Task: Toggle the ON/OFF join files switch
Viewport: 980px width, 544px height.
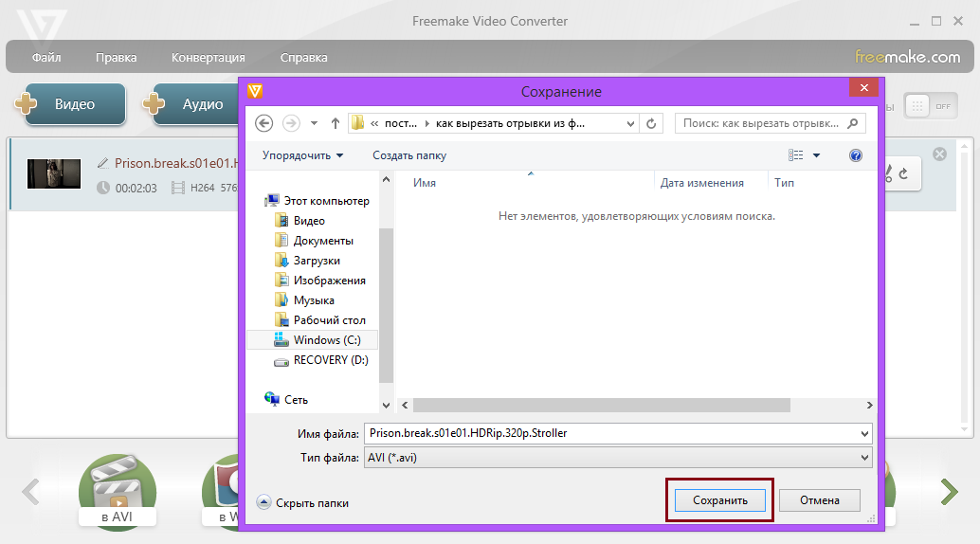Action: [931, 105]
